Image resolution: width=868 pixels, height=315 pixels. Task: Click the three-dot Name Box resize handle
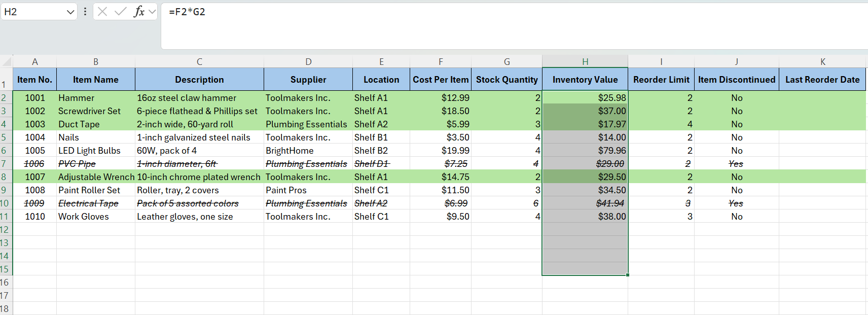[85, 12]
